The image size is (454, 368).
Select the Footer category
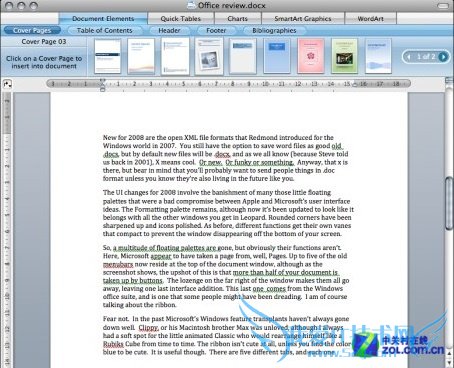[216, 30]
